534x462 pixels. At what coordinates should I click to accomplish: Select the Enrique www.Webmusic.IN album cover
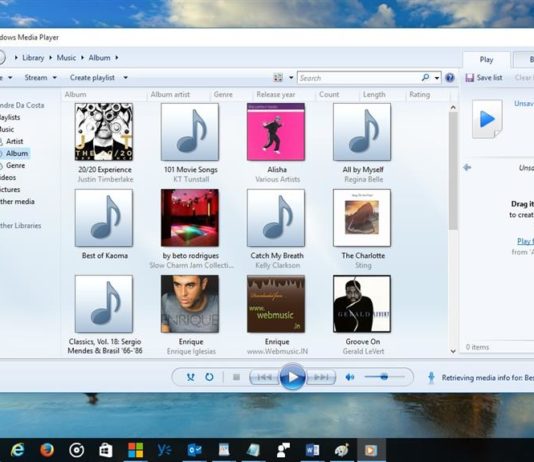pos(276,304)
